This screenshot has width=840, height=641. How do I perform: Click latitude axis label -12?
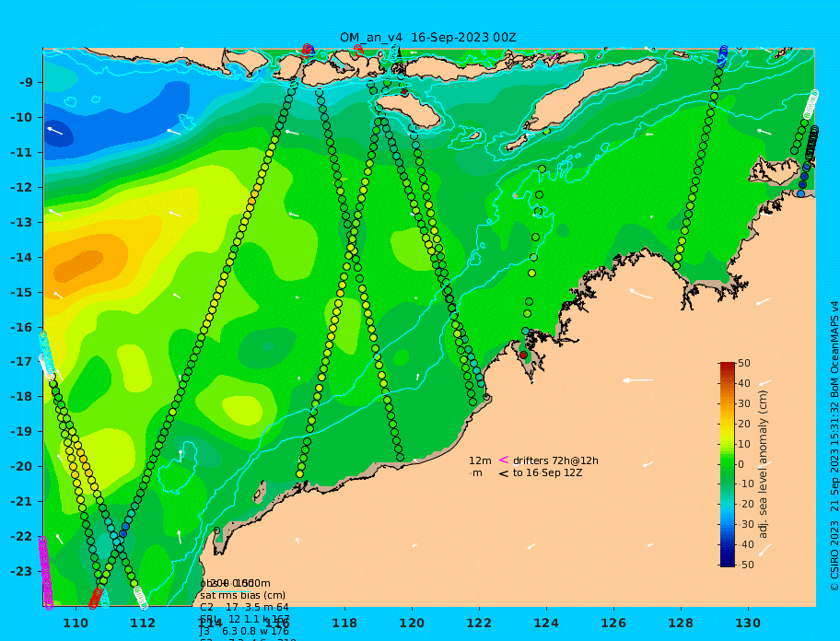tap(21, 188)
